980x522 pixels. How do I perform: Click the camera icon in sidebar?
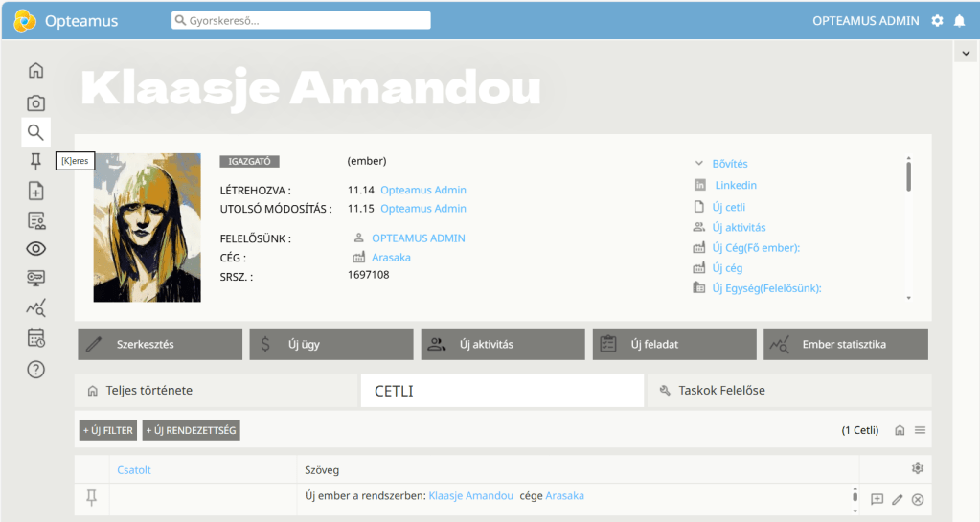[35, 102]
